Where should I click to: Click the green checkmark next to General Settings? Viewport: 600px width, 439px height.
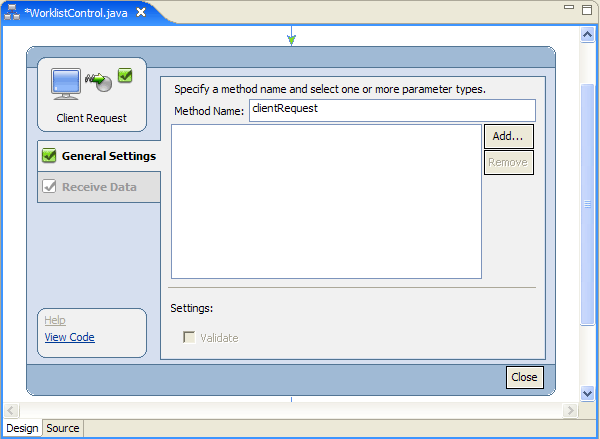[49, 155]
